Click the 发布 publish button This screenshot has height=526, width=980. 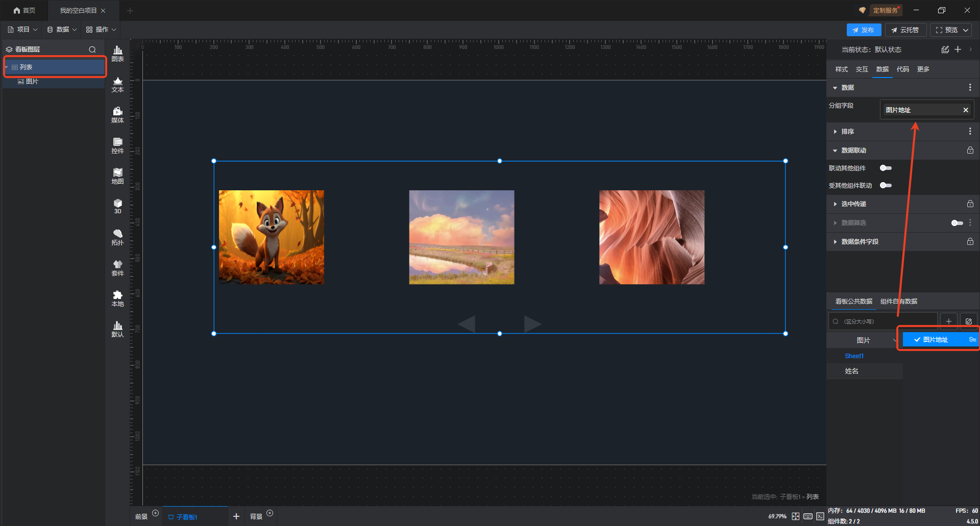[864, 30]
